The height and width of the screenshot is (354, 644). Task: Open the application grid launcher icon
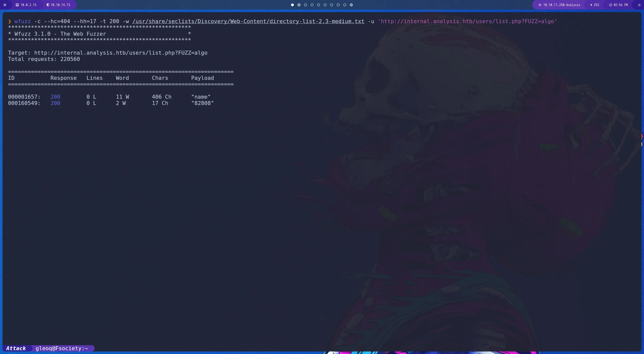pos(5,5)
